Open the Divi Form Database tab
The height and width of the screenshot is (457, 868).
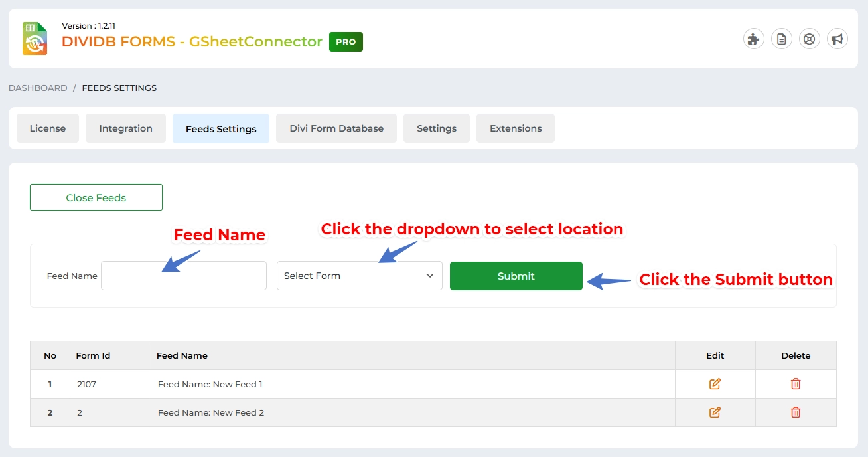coord(336,128)
